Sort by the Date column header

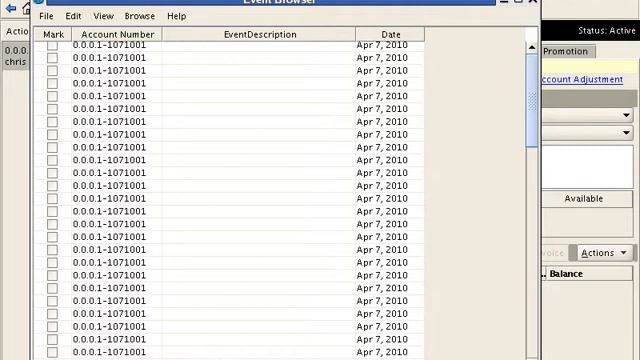click(390, 34)
